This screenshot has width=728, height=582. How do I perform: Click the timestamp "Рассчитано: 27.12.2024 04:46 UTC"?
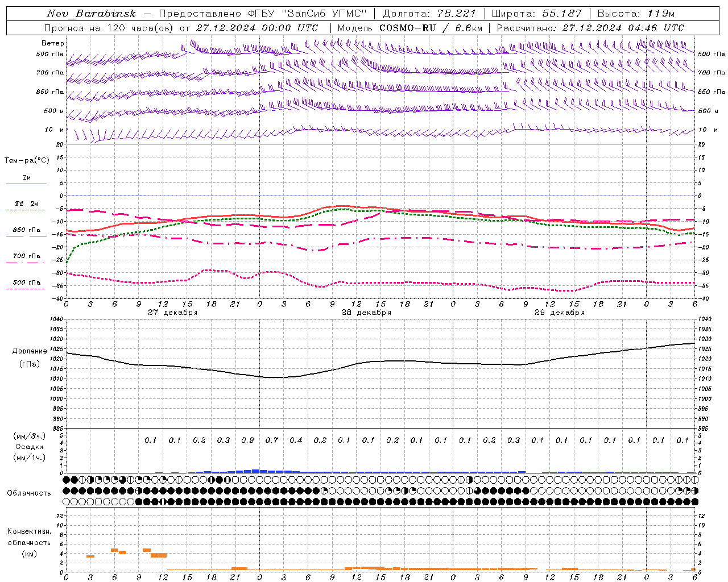tap(590, 28)
